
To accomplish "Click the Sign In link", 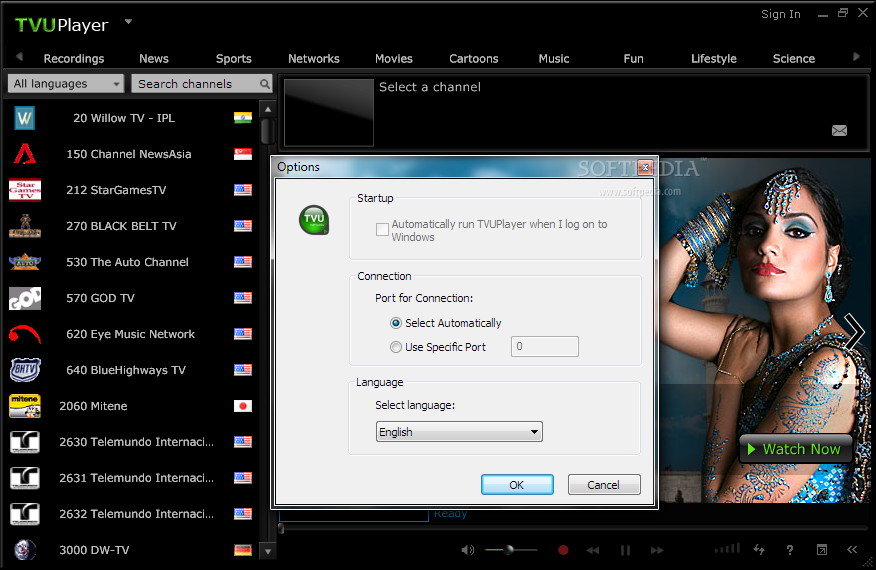I will (x=780, y=15).
